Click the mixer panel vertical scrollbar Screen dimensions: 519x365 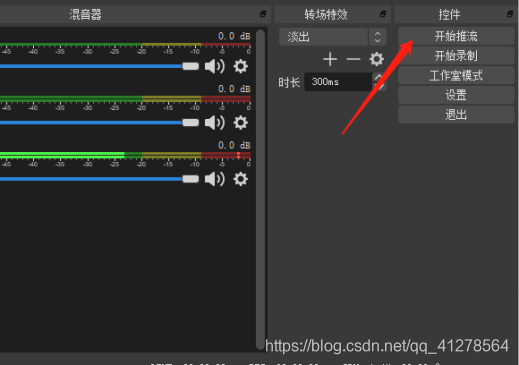260,189
